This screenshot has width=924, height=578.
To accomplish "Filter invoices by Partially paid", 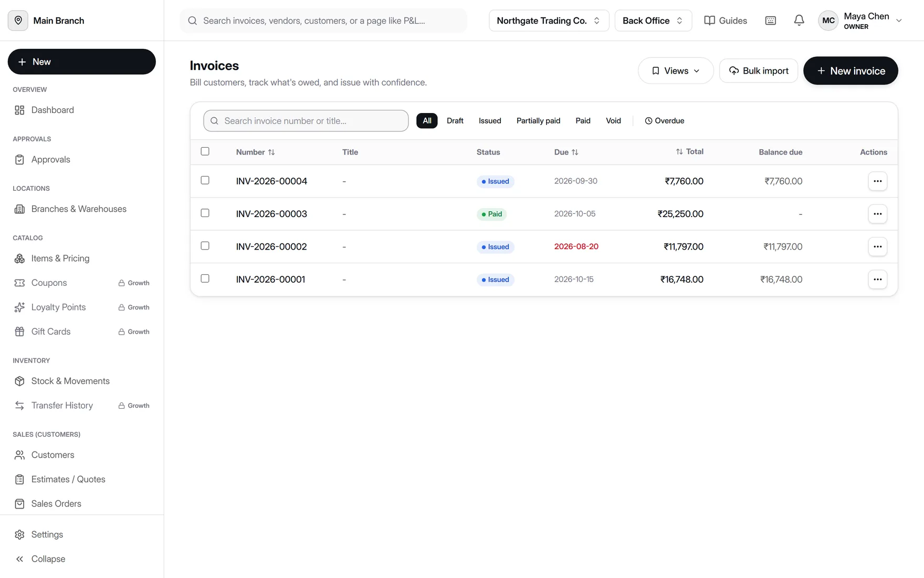I will [538, 120].
